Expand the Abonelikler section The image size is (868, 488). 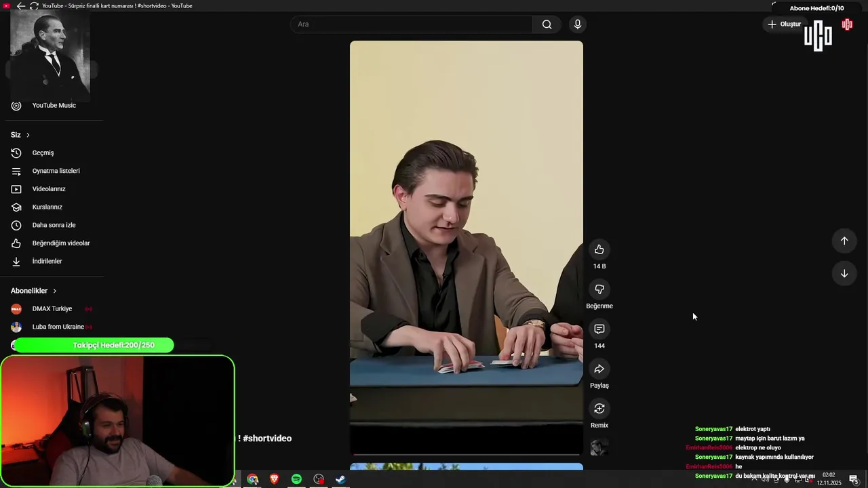click(34, 291)
